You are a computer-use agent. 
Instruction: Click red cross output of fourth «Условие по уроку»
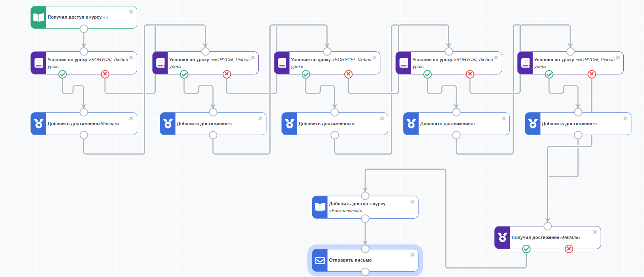470,74
